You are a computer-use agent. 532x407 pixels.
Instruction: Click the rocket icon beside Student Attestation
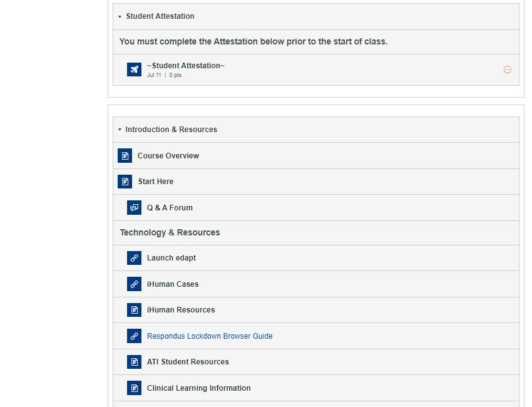[x=134, y=70]
